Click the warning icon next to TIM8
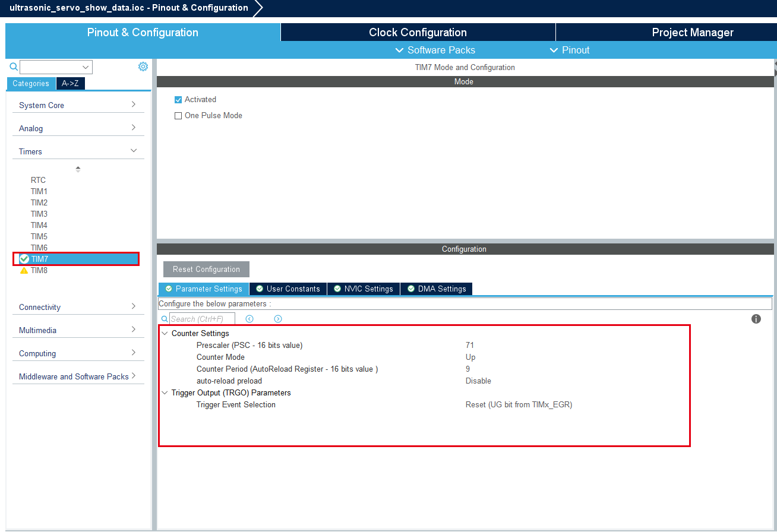The width and height of the screenshot is (777, 532). click(24, 271)
